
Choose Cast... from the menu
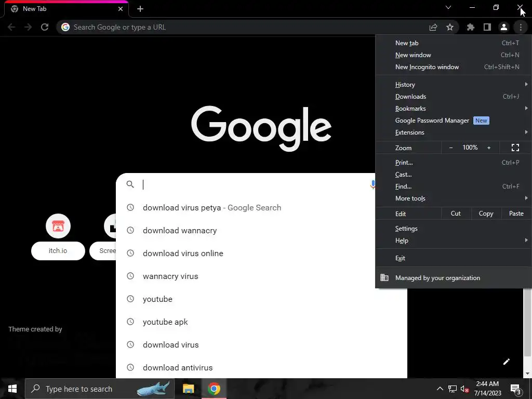pyautogui.click(x=454, y=175)
